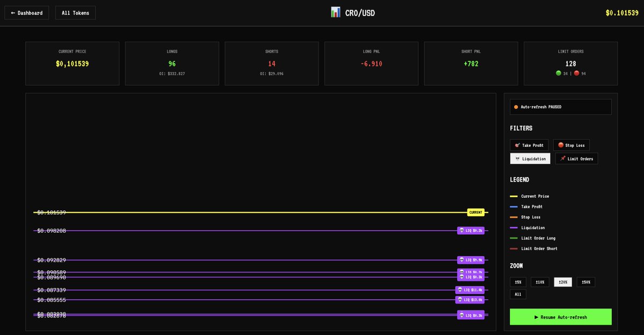The image size is (644, 335).
Task: Click the LEGEND section heading
Action: 519,180
